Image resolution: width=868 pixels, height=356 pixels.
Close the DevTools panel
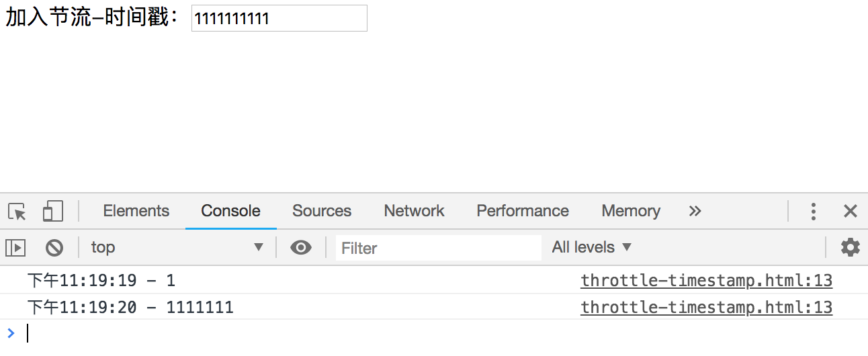tap(851, 212)
